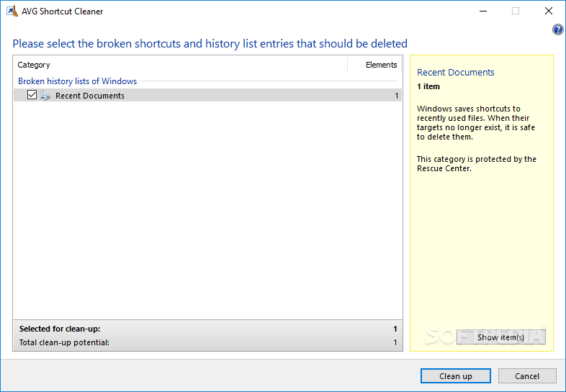Click the AVG Shortcut Cleaner title bar icon
This screenshot has width=566, height=392.
point(12,12)
